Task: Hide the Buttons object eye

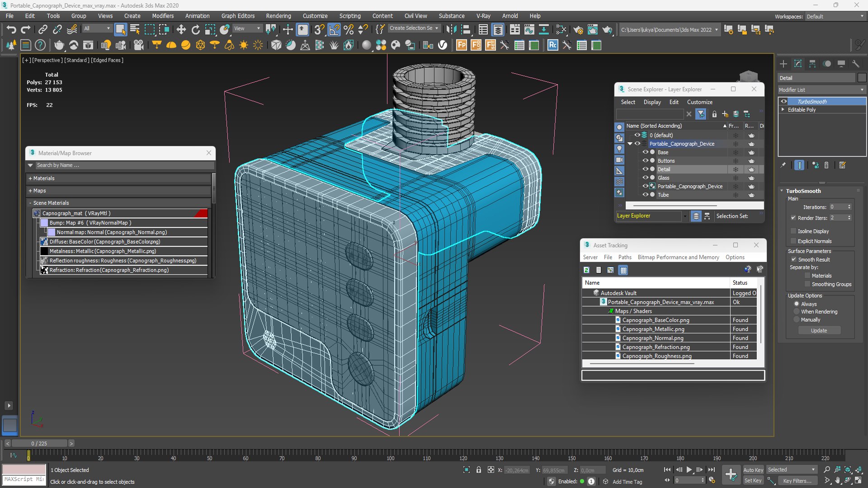Action: [646, 161]
